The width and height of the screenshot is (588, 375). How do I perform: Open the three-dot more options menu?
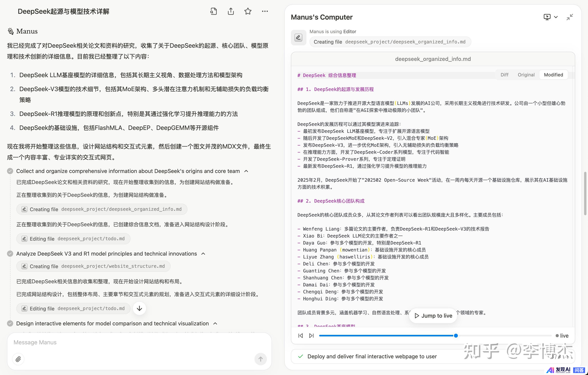point(265,11)
